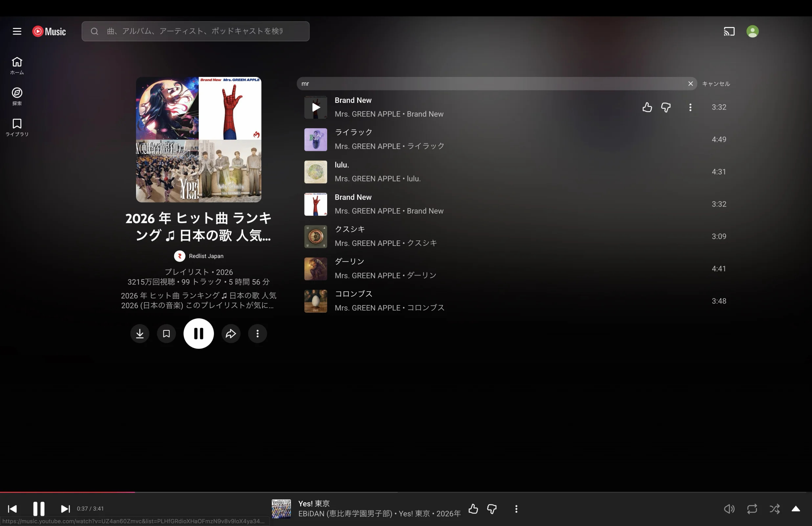Click the top search bar field

(x=195, y=32)
